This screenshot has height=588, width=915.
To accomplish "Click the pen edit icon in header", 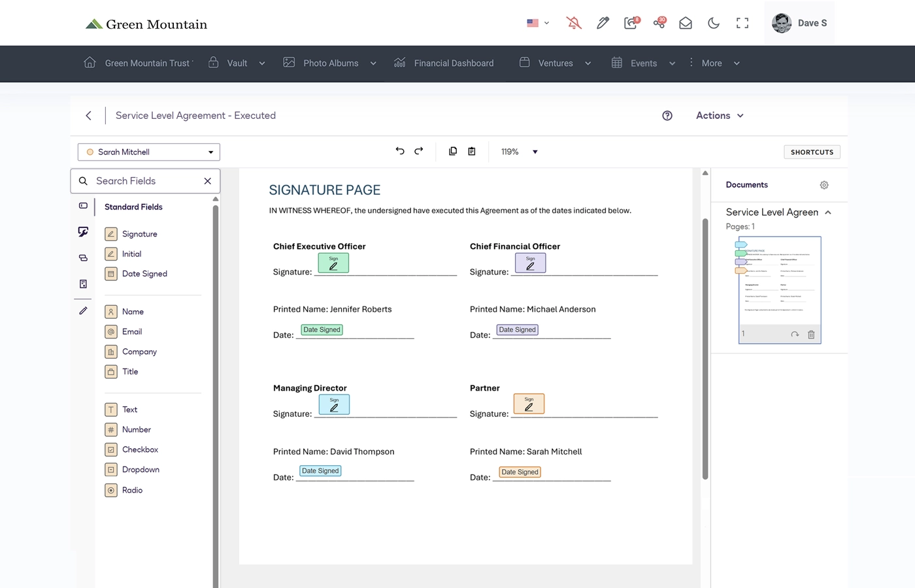I will [603, 24].
